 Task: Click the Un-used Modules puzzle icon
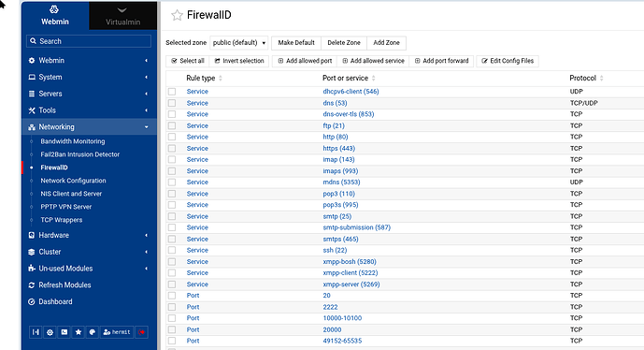[32, 269]
